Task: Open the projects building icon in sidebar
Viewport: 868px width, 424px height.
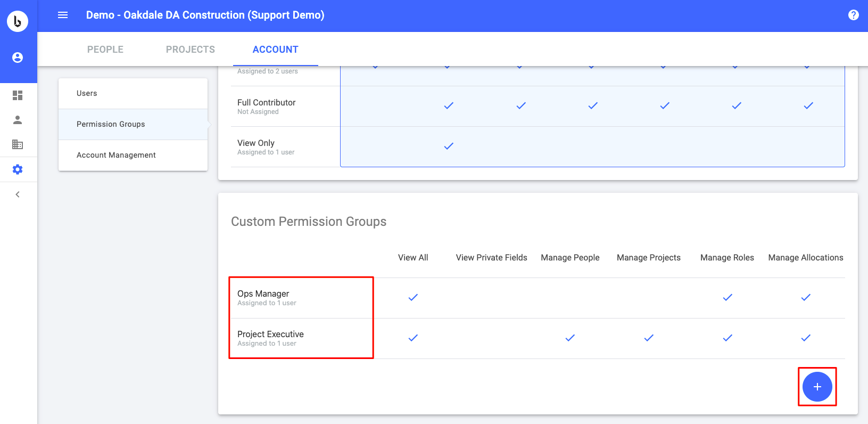Action: click(18, 144)
